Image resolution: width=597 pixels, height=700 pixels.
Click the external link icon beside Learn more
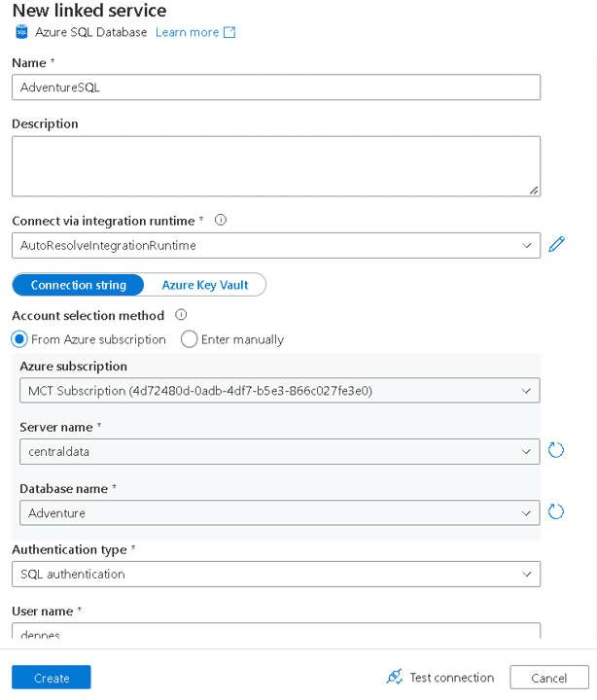pos(229,32)
